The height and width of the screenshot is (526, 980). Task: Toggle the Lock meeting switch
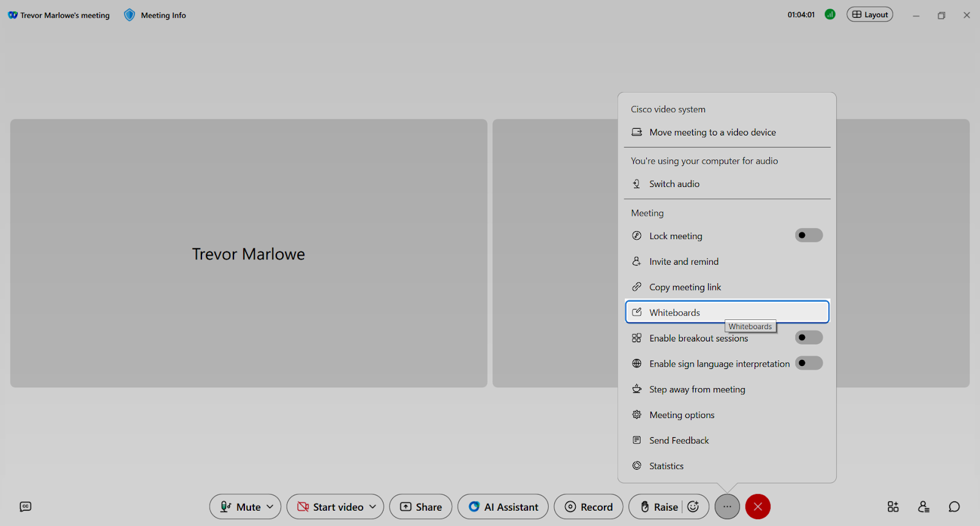pyautogui.click(x=809, y=235)
